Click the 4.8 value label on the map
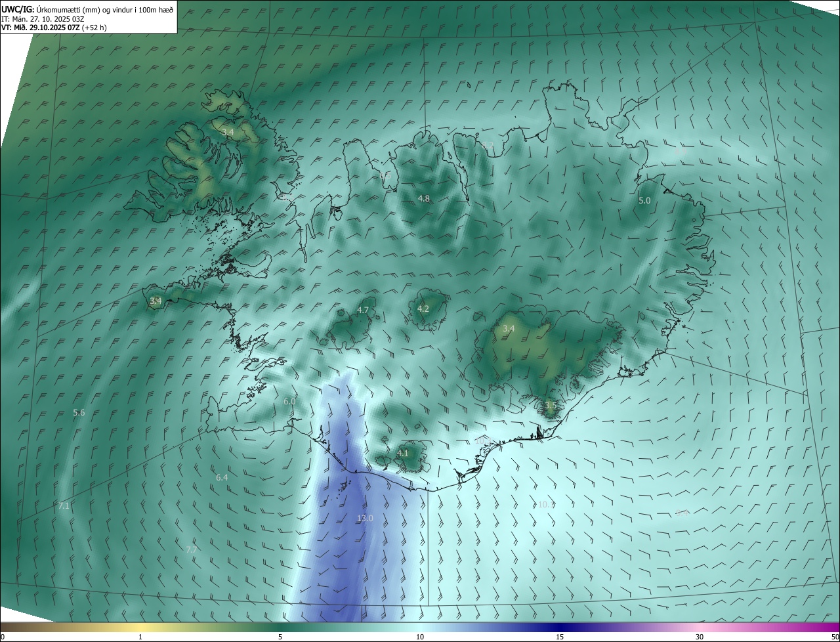The width and height of the screenshot is (840, 642). [x=424, y=198]
